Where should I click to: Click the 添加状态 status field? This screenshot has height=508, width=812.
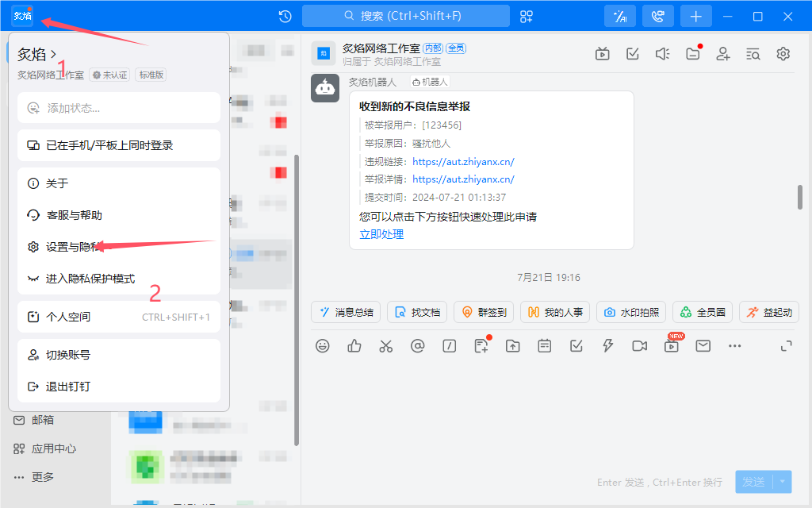pyautogui.click(x=119, y=108)
